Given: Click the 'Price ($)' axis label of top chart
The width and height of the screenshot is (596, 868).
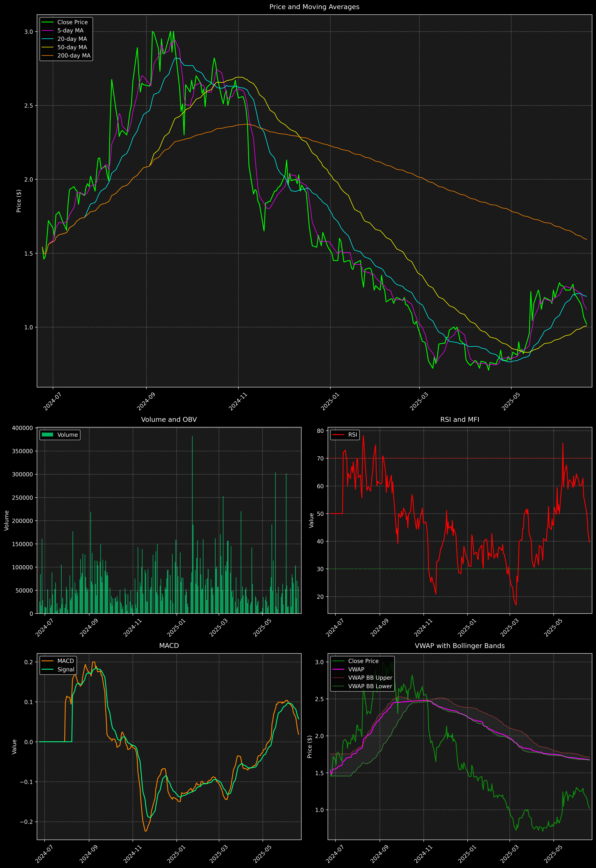Looking at the screenshot, I should point(19,201).
